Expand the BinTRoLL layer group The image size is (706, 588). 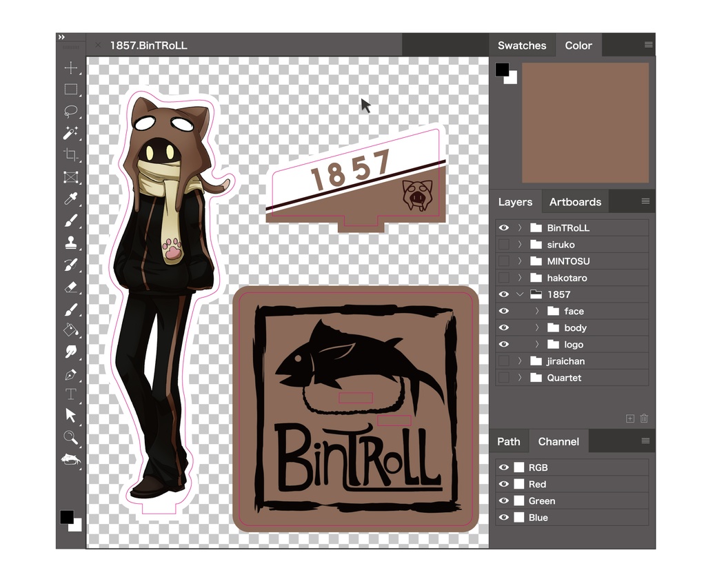[518, 227]
